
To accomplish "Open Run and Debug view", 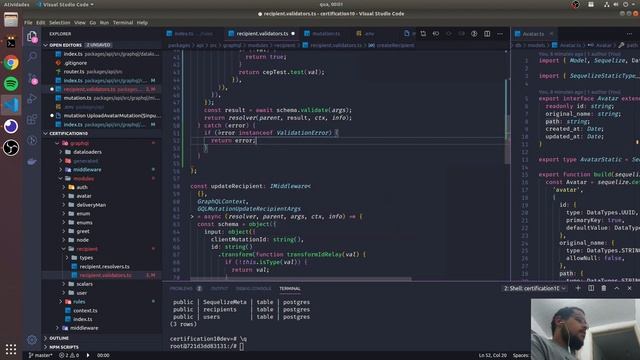I will coord(32,98).
